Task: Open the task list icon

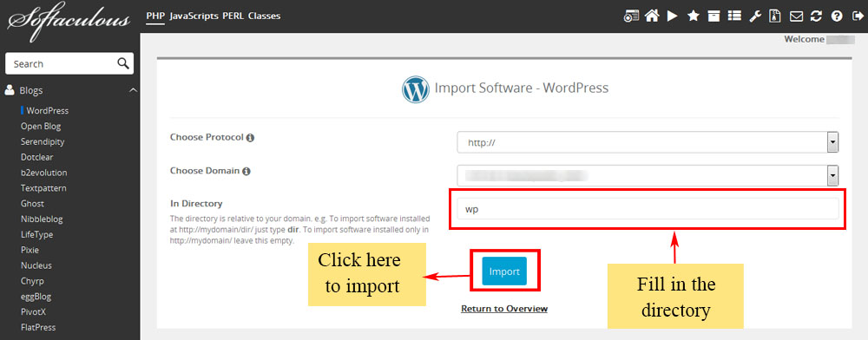Action: 734,16
